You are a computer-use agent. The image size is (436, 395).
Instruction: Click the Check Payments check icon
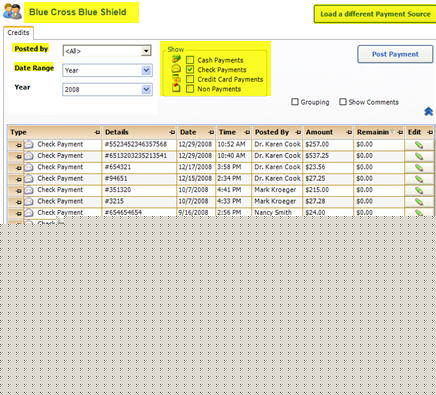click(176, 69)
